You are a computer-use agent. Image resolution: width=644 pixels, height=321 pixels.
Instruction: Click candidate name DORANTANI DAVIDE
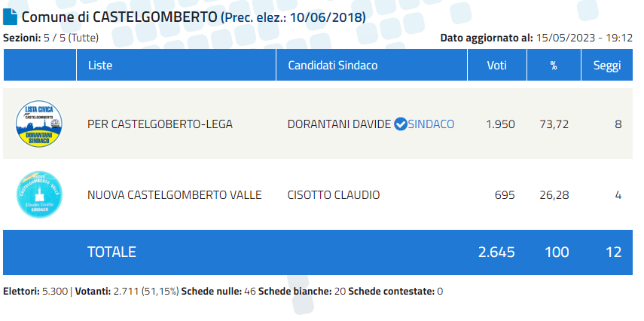coord(339,124)
